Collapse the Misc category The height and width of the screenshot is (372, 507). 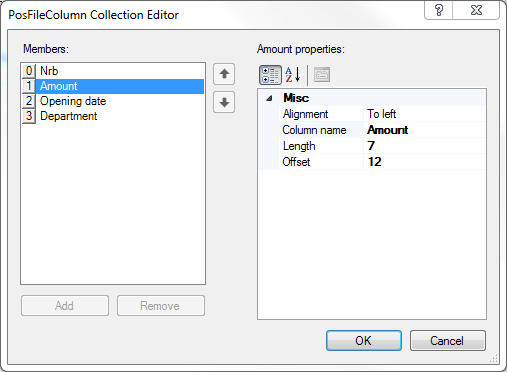pos(269,98)
